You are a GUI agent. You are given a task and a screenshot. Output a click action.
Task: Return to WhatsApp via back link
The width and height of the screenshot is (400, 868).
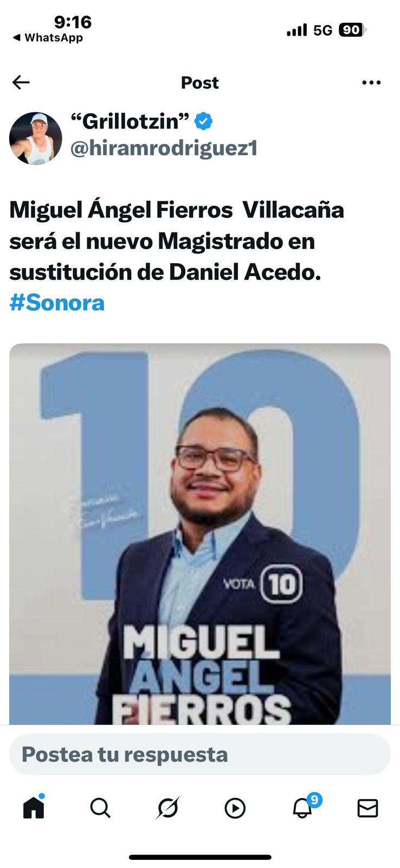48,37
